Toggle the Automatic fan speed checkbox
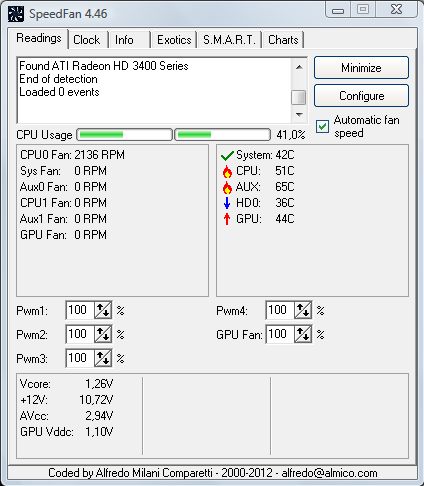 [322, 127]
